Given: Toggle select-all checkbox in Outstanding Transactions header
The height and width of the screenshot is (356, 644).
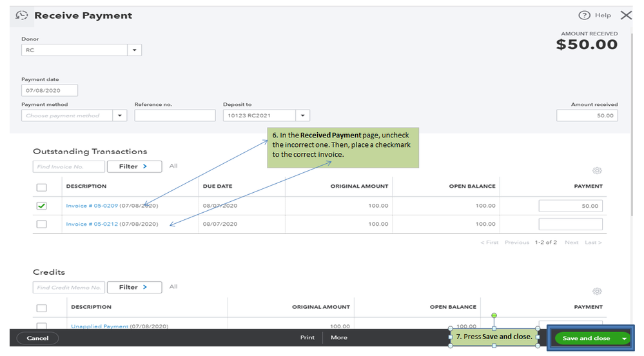Looking at the screenshot, I should coord(42,187).
